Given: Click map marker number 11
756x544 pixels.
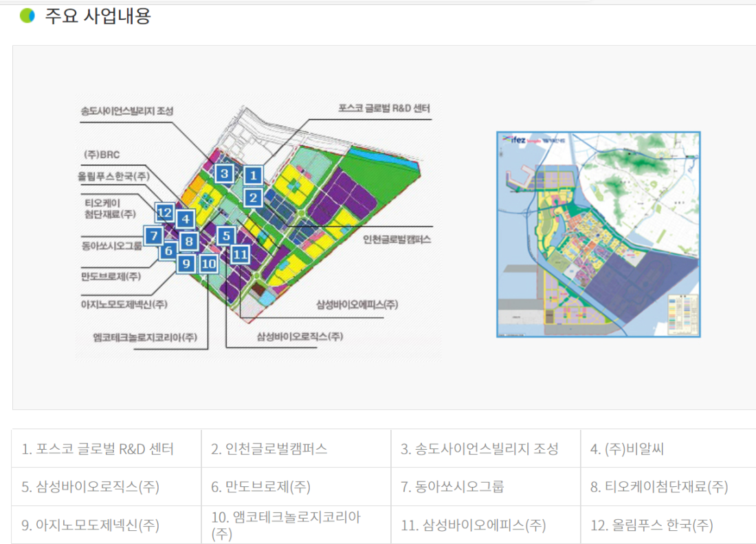Looking at the screenshot, I should (240, 254).
